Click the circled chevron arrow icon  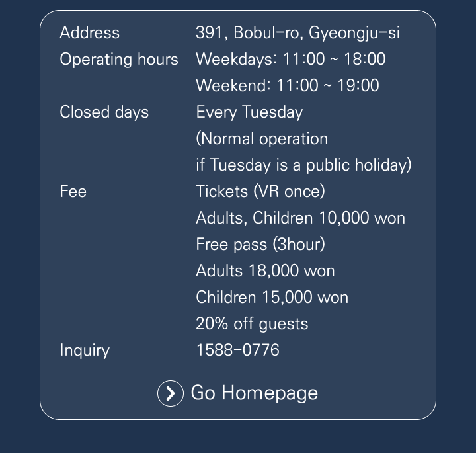(171, 393)
